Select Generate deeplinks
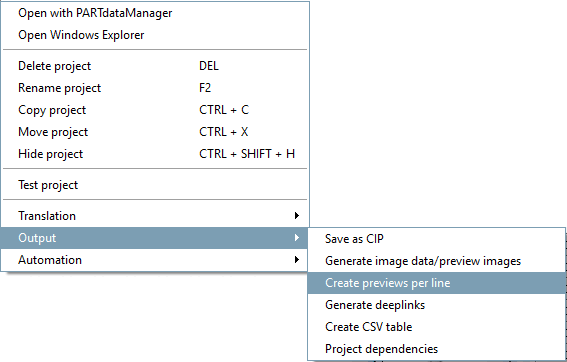The width and height of the screenshot is (567, 362). coord(436,305)
